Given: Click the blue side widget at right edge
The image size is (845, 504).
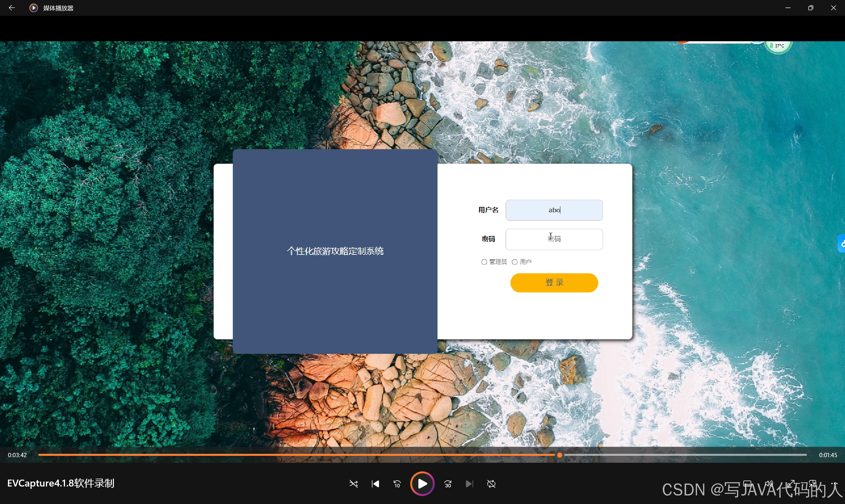Looking at the screenshot, I should pos(842,244).
